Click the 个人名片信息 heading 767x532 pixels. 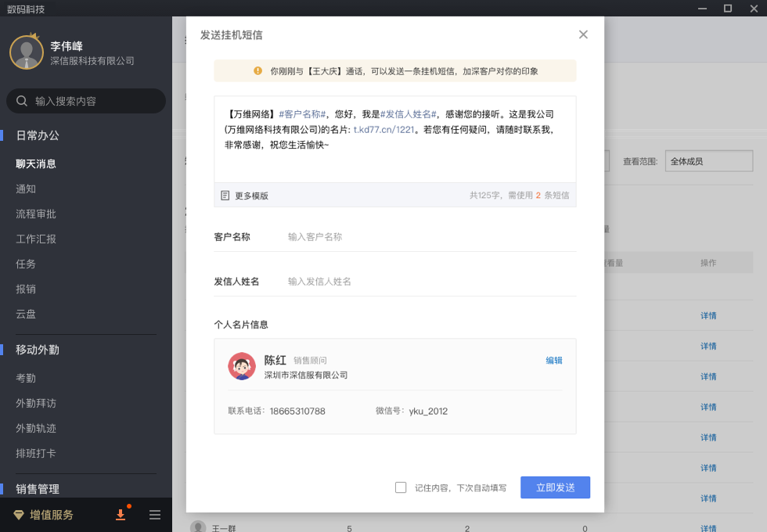[x=241, y=325]
